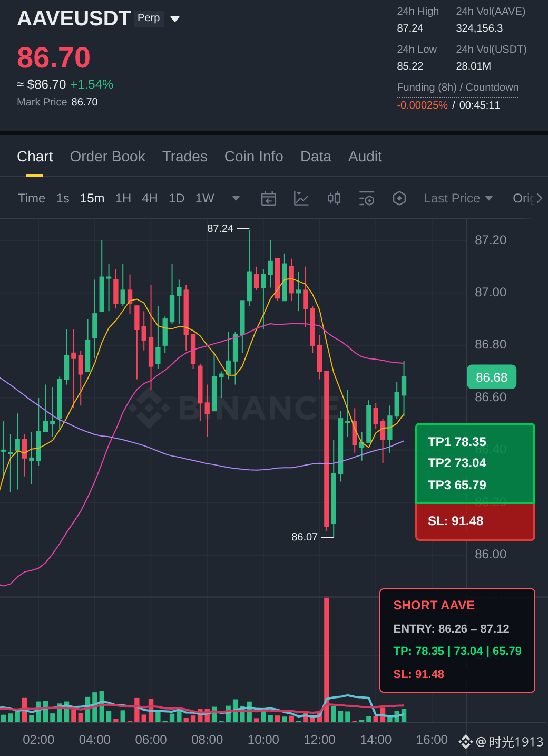Open the Audit tab
The height and width of the screenshot is (756, 548).
click(x=365, y=157)
